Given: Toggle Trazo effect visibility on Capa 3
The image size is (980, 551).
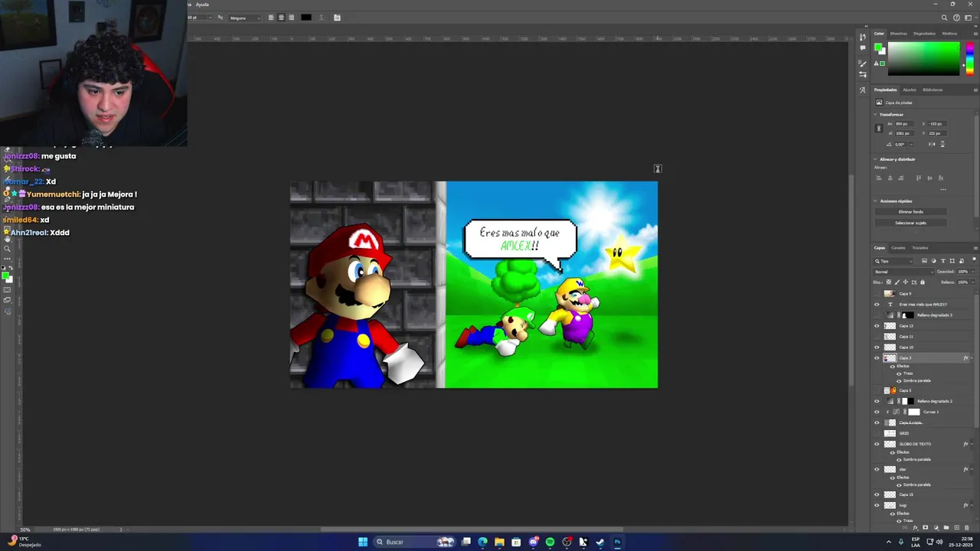Looking at the screenshot, I should point(899,373).
